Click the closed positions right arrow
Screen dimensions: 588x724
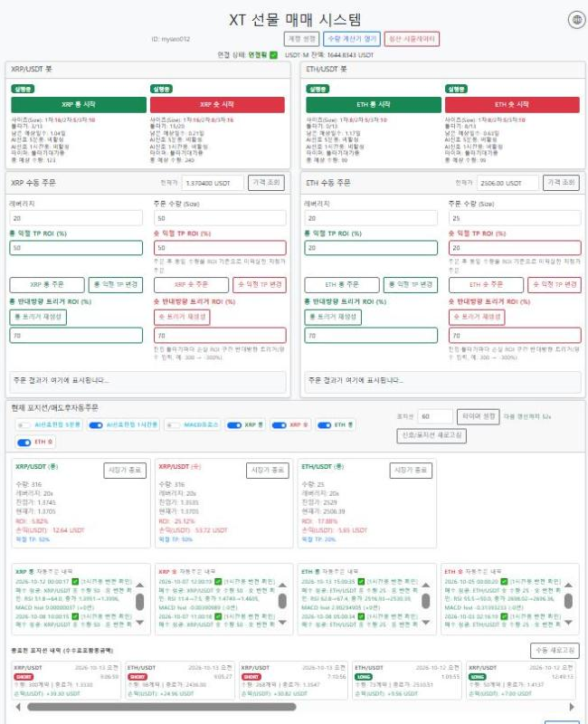coord(572,707)
